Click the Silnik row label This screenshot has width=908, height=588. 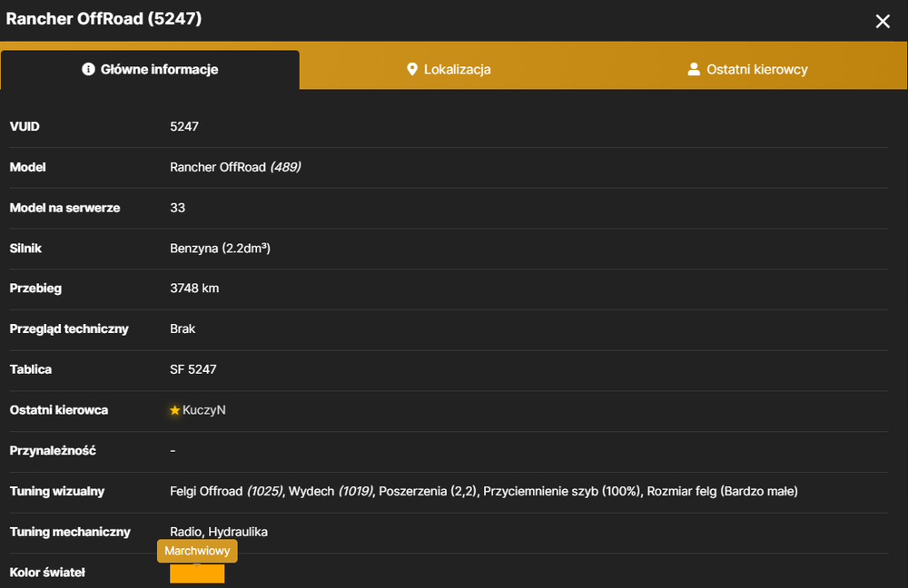coord(25,249)
